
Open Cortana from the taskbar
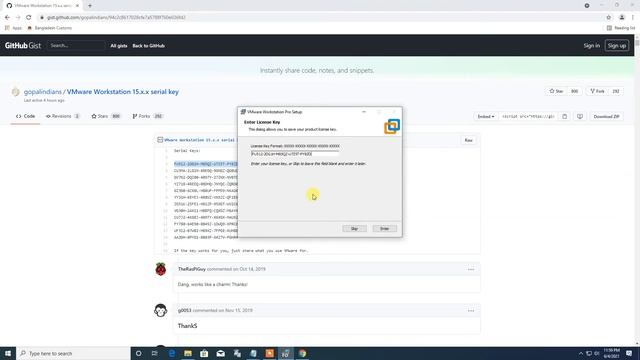click(x=138, y=353)
